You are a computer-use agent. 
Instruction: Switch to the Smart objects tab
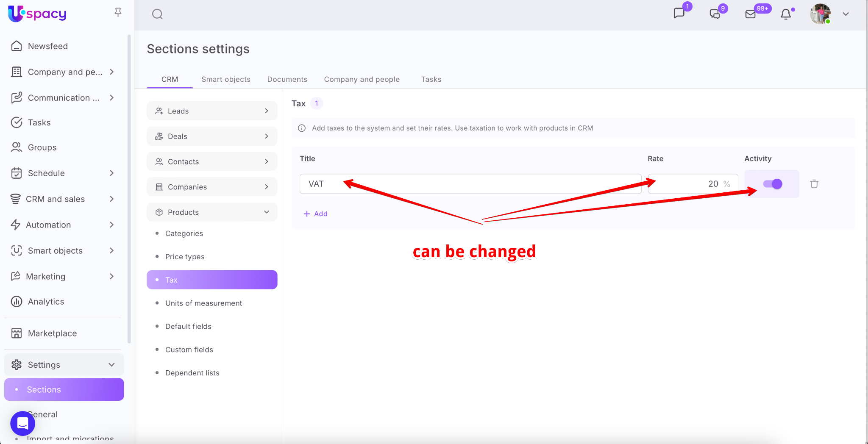(x=225, y=79)
